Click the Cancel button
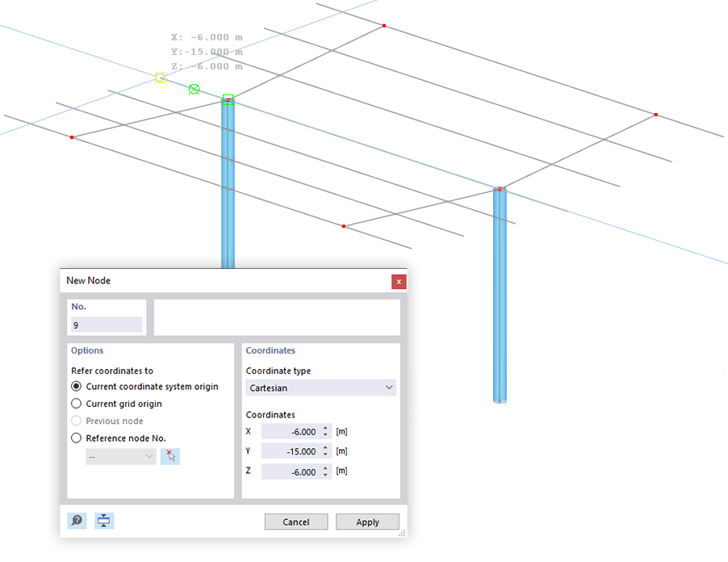Screen dimensions: 728x562 pyautogui.click(x=295, y=522)
